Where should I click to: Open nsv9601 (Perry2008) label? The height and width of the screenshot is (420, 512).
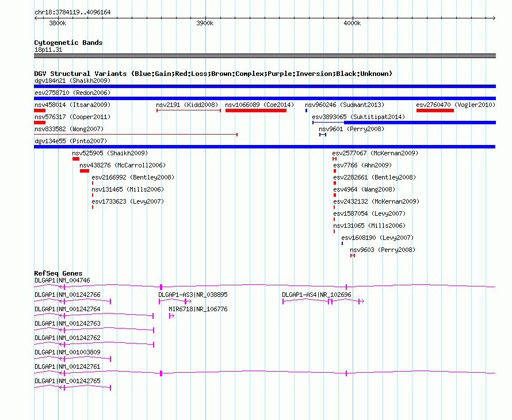pyautogui.click(x=351, y=129)
